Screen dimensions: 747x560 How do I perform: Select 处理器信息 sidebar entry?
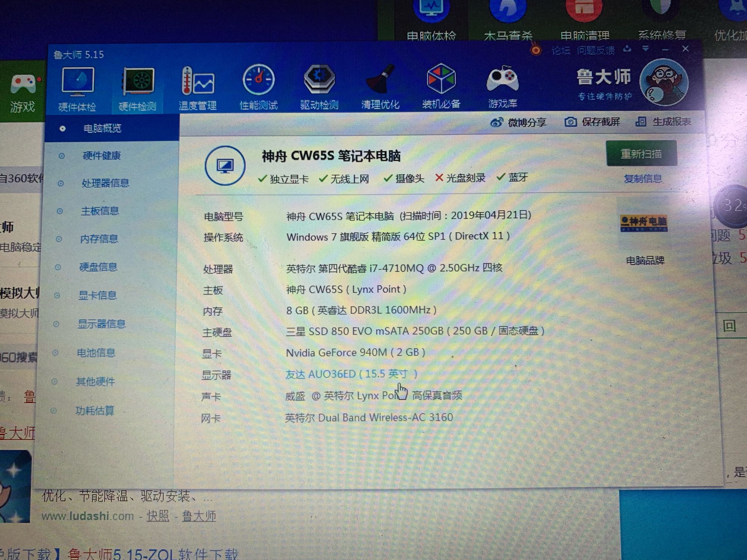pyautogui.click(x=105, y=183)
